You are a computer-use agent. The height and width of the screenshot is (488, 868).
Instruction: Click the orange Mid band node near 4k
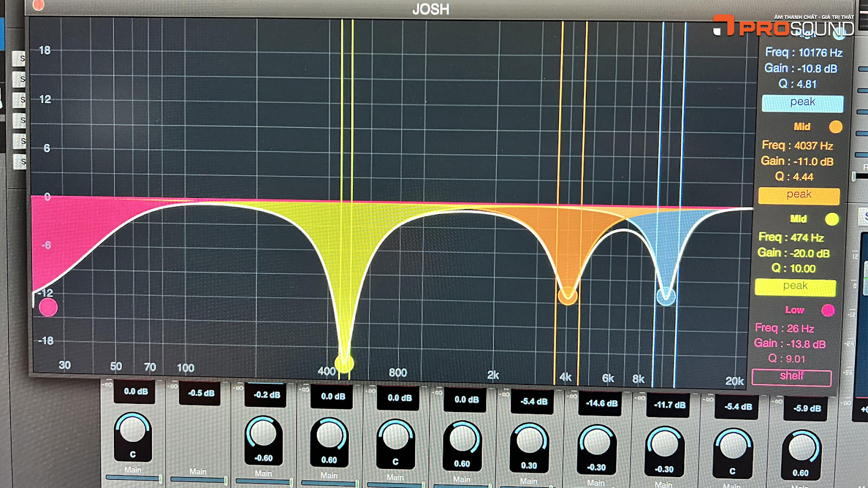(567, 296)
